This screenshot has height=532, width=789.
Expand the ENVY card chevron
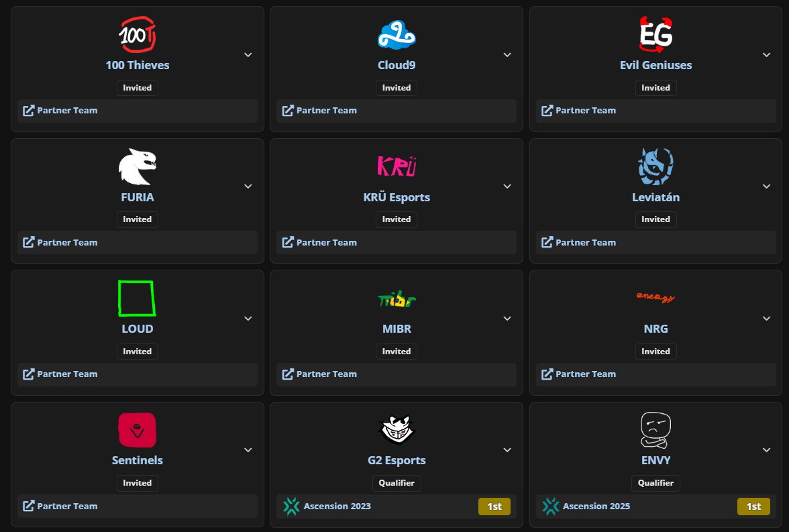coord(766,450)
